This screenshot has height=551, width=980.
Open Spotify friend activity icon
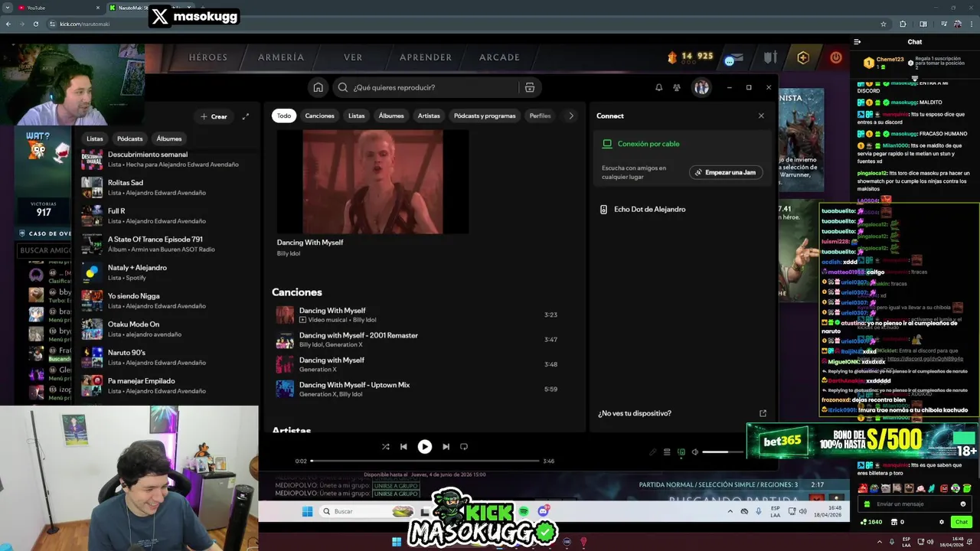point(677,87)
